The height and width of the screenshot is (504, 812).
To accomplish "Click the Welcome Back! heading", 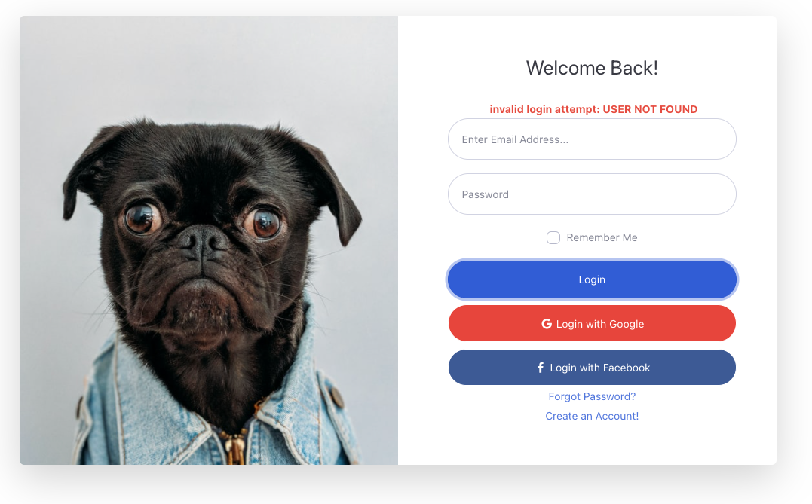I will point(592,68).
